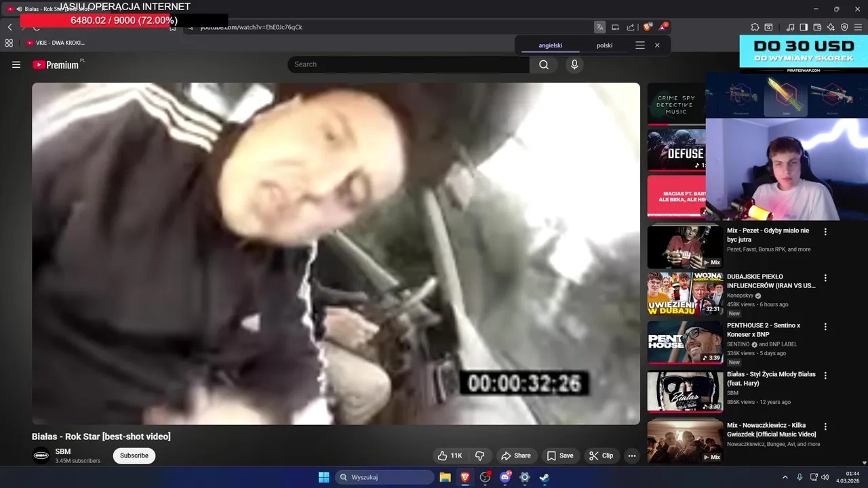The width and height of the screenshot is (868, 488).
Task: Dislike the video
Action: pos(480,455)
